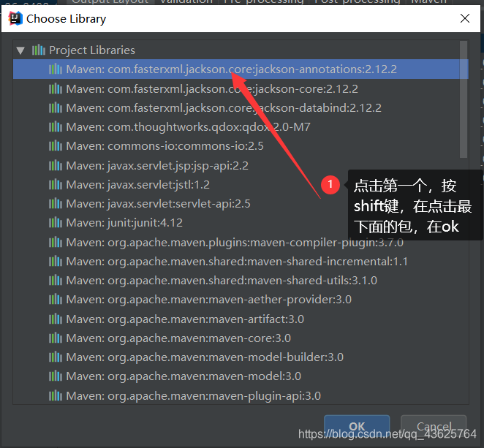Select commons-io:2.5 library
Screen dimensions: 484x448
click(x=165, y=146)
